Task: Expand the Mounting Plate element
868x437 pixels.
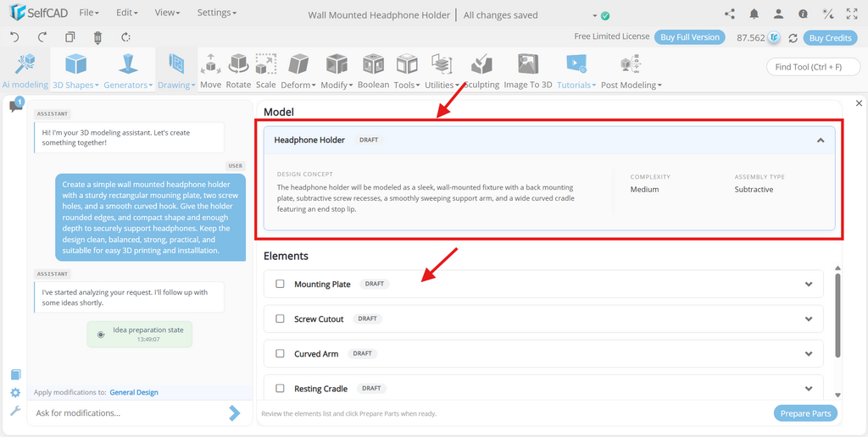Action: tap(809, 284)
